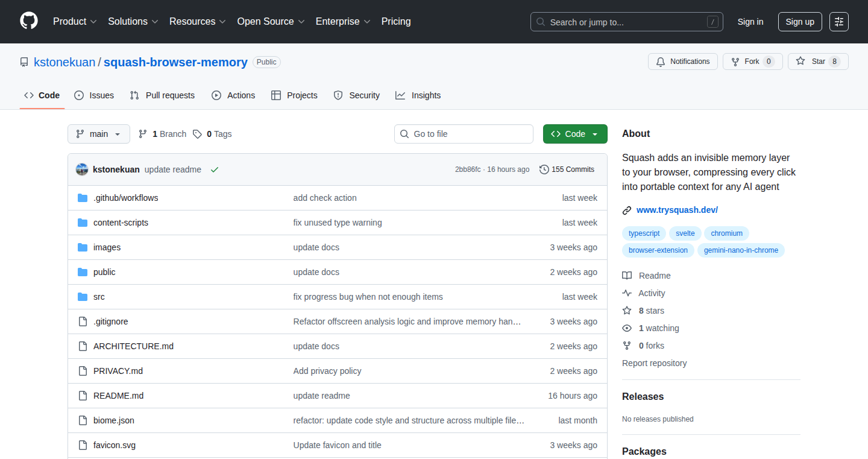Viewport: 868px width, 459px height.
Task: Open the favicon.svg file
Action: (115, 445)
